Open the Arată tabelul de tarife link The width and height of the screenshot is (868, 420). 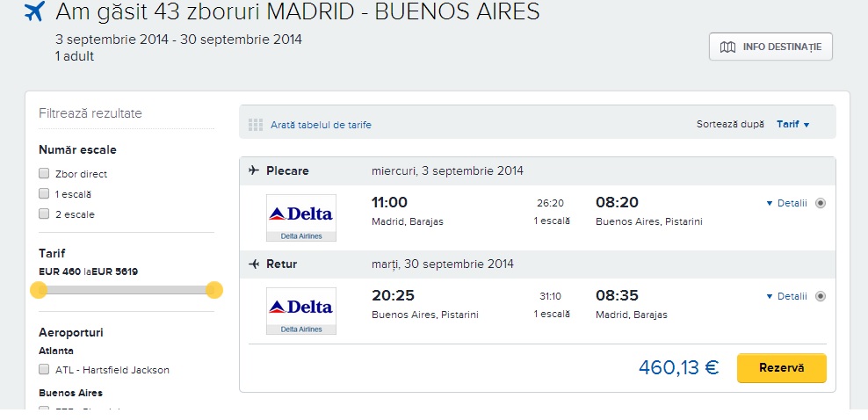pos(321,125)
